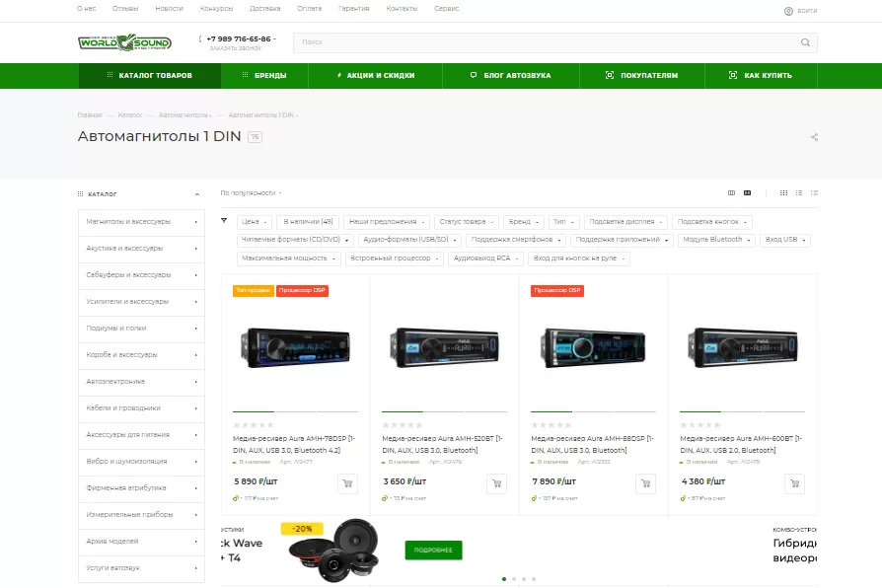Collapse the catalog sidebar with the chevron

pyautogui.click(x=197, y=194)
